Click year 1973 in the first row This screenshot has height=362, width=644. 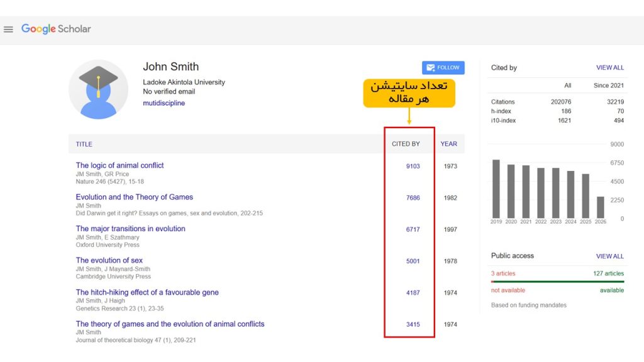[x=450, y=166]
